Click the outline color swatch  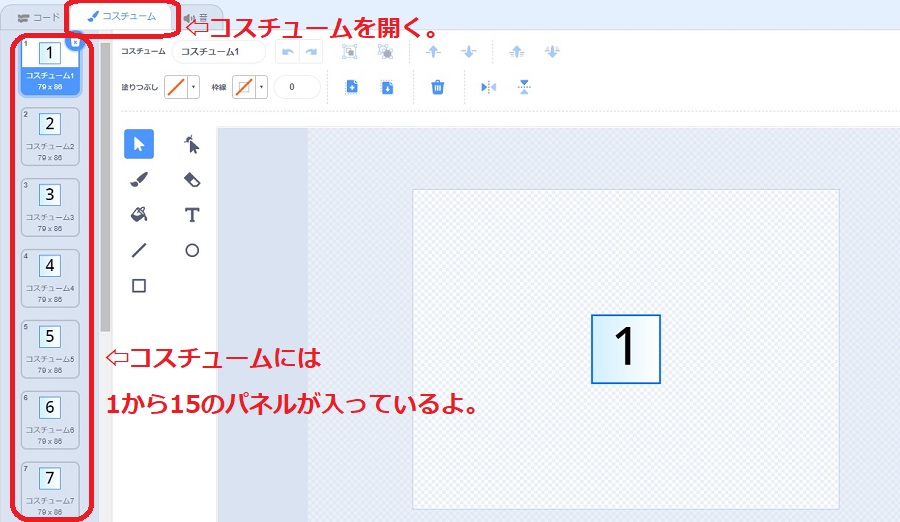[x=244, y=87]
